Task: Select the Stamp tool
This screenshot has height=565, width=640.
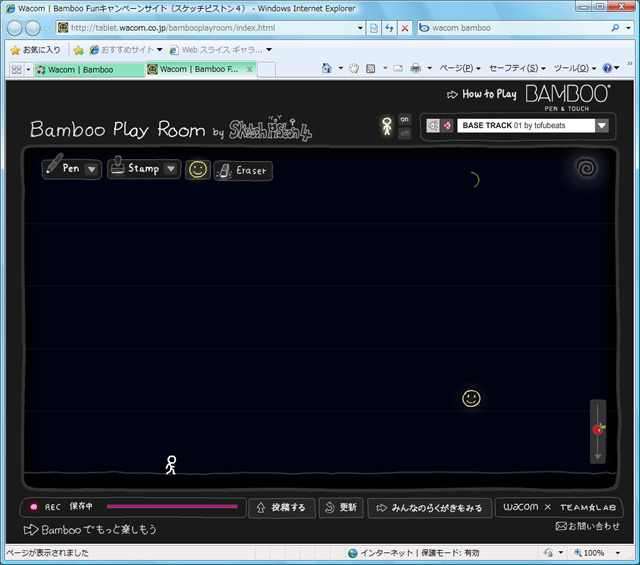Action: 136,167
